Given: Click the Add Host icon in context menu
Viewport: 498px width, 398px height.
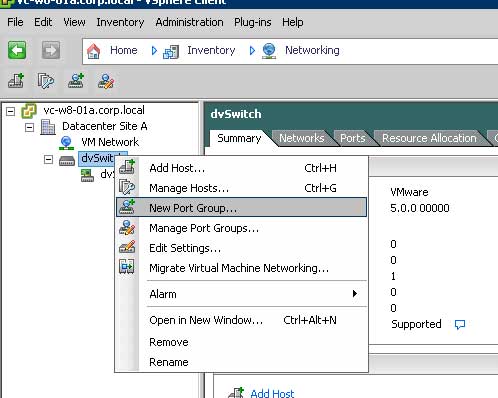Looking at the screenshot, I should (127, 166).
